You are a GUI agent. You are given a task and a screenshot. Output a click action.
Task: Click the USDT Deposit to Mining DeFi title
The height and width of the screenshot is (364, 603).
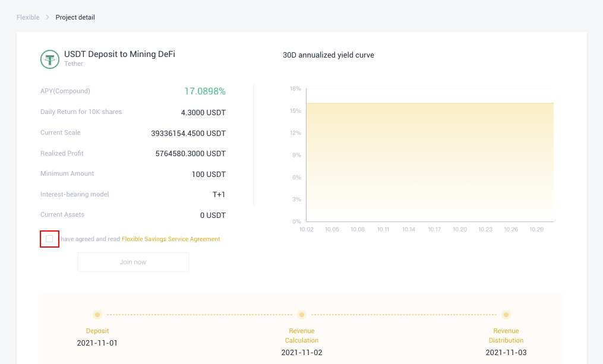119,54
